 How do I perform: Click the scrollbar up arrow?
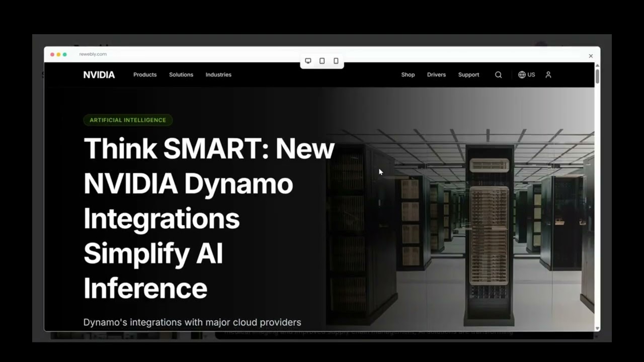pyautogui.click(x=597, y=65)
